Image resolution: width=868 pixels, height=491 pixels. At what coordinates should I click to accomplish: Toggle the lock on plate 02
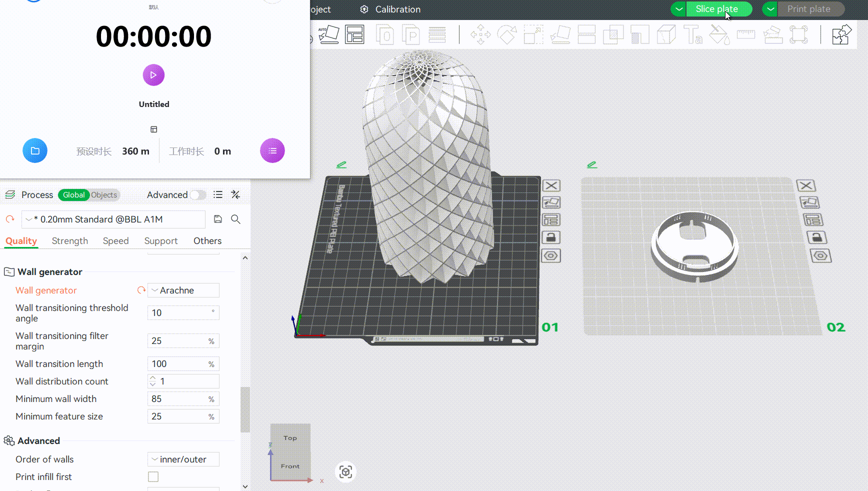pyautogui.click(x=817, y=237)
